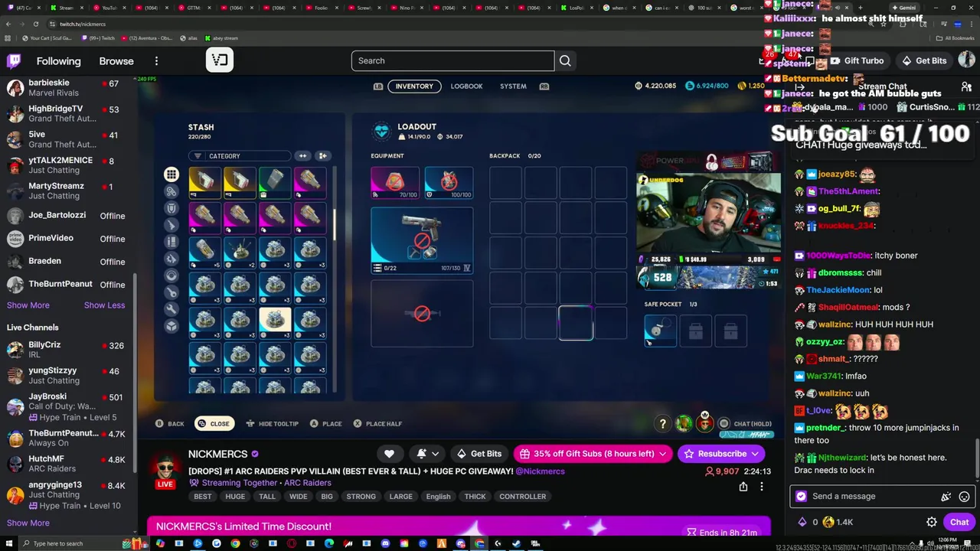
Task: Click the barbieskie channel avatar
Action: point(15,88)
